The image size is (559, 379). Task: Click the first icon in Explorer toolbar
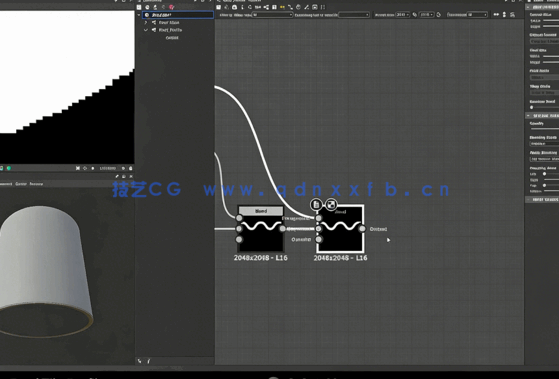tap(139, 7)
